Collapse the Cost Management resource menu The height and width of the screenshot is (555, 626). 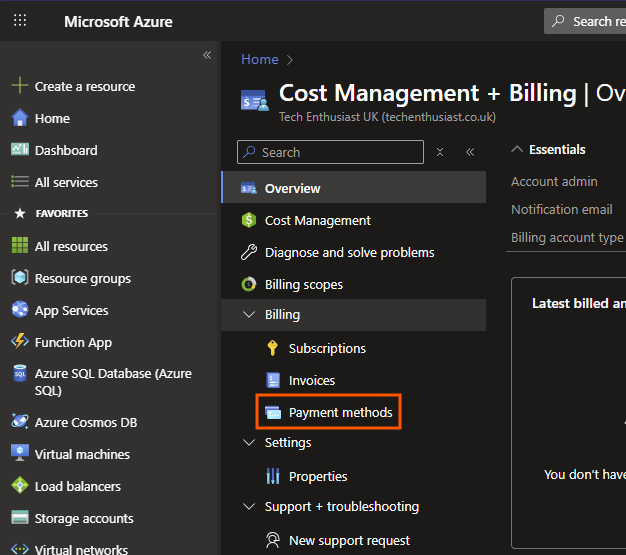pyautogui.click(x=470, y=152)
